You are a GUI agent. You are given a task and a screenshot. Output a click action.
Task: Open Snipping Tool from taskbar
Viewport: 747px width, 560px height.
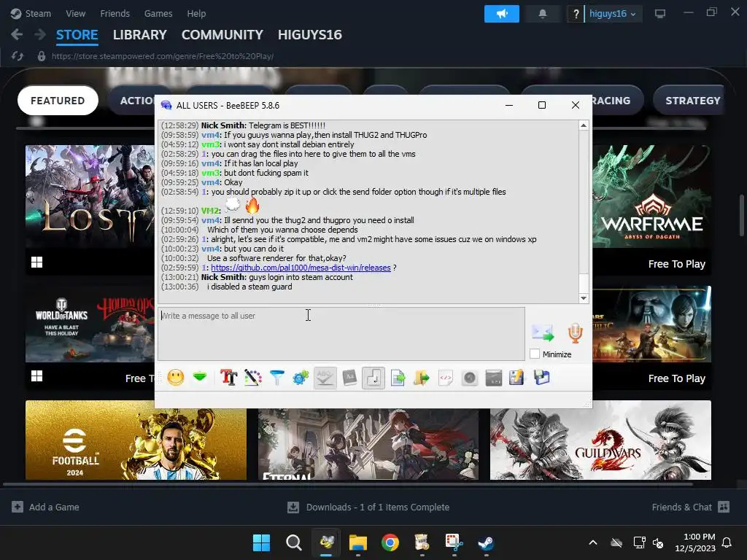coord(454,542)
